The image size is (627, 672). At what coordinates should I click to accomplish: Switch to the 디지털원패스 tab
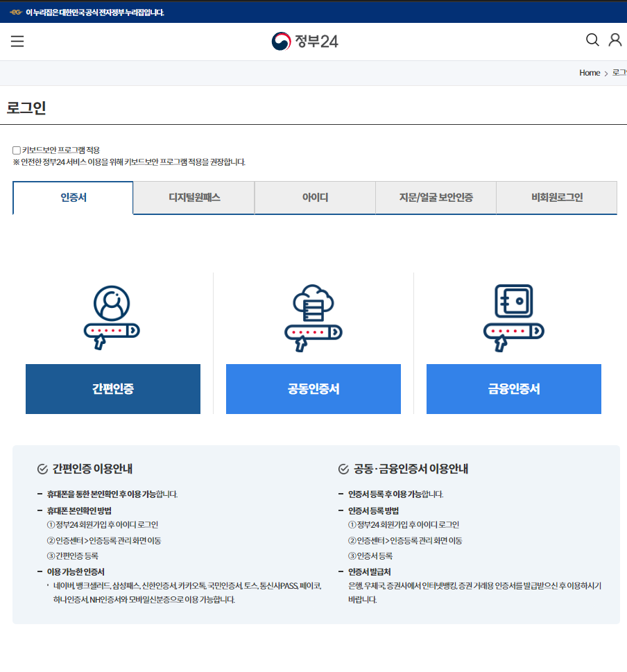point(193,198)
